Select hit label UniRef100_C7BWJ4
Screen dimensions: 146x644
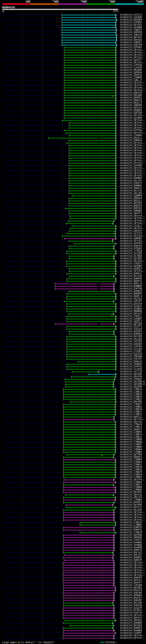131,389
